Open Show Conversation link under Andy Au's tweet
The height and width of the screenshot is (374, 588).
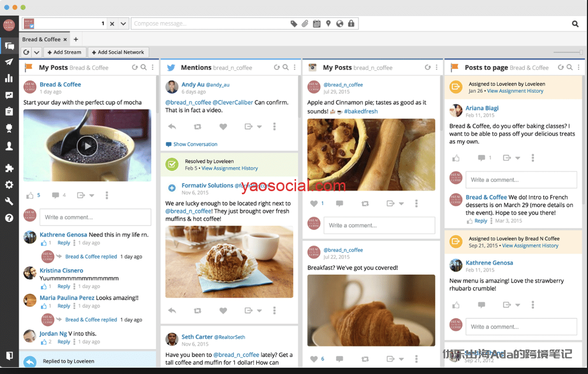tap(195, 144)
